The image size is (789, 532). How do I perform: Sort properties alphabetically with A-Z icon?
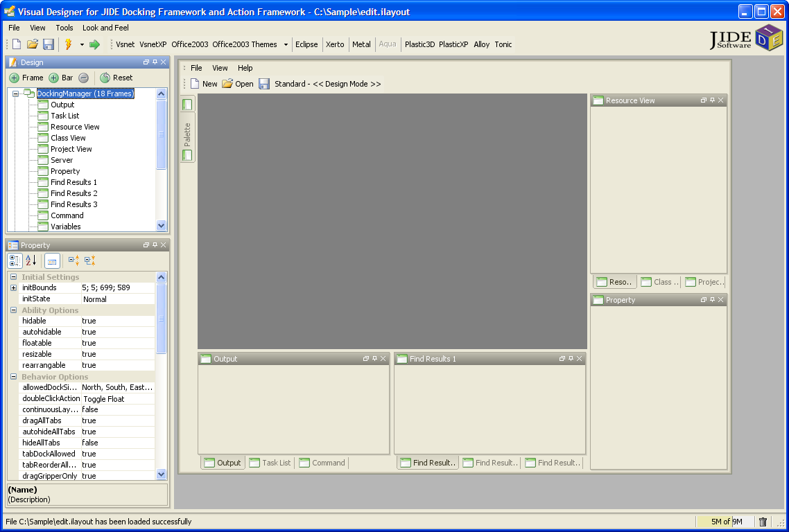point(31,260)
